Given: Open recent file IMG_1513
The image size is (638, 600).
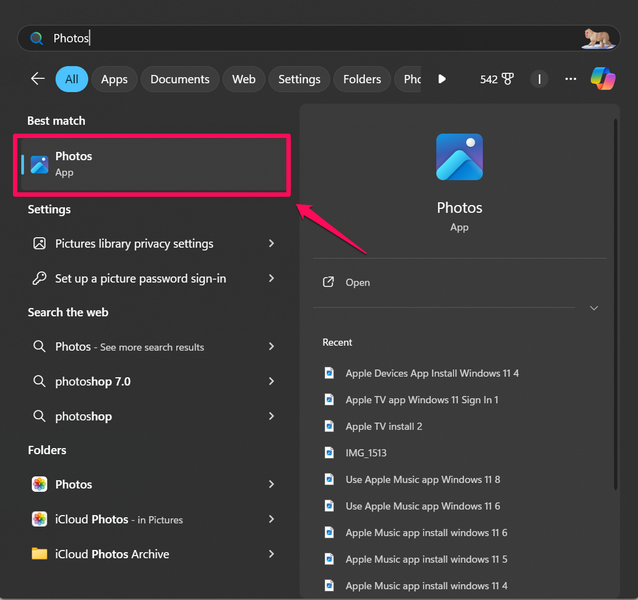Looking at the screenshot, I should pyautogui.click(x=365, y=453).
